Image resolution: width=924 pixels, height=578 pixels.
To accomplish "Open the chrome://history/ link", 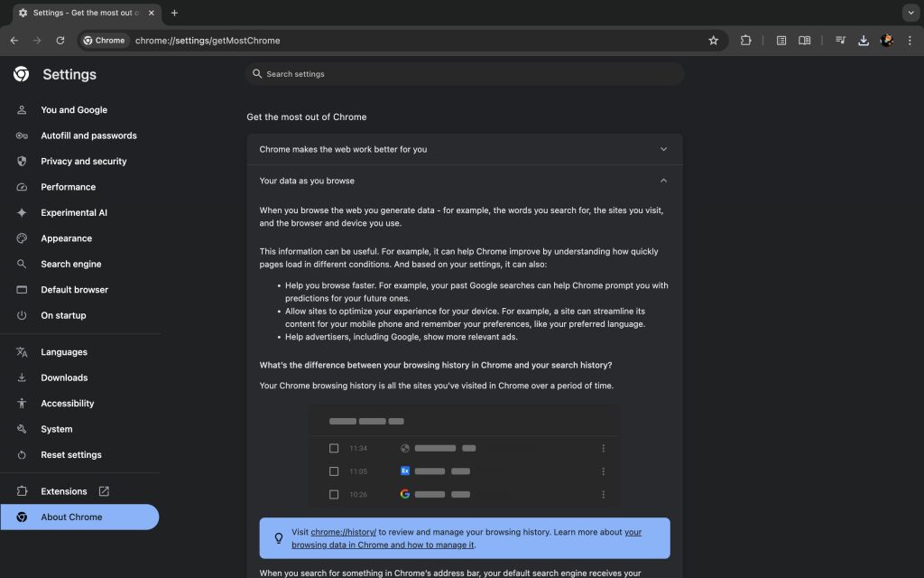I will tap(343, 533).
